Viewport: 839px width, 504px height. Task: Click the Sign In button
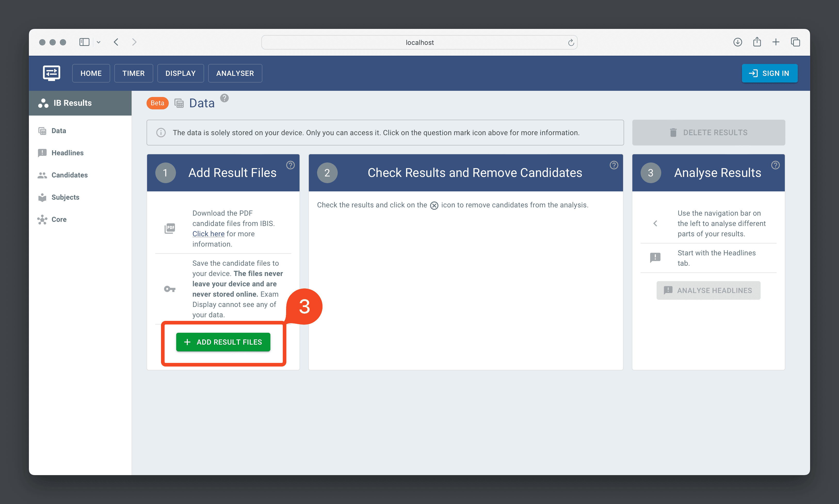tap(770, 73)
